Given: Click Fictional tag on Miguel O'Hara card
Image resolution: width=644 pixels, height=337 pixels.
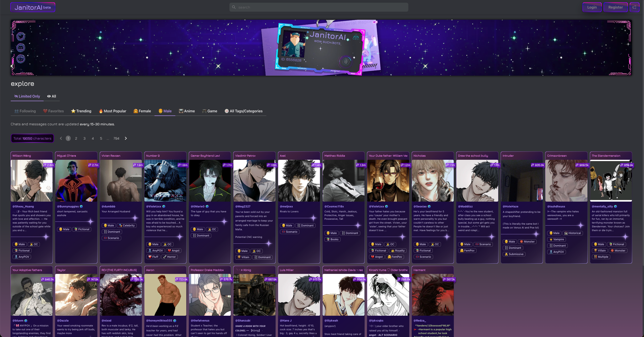Looking at the screenshot, I should click(82, 229).
